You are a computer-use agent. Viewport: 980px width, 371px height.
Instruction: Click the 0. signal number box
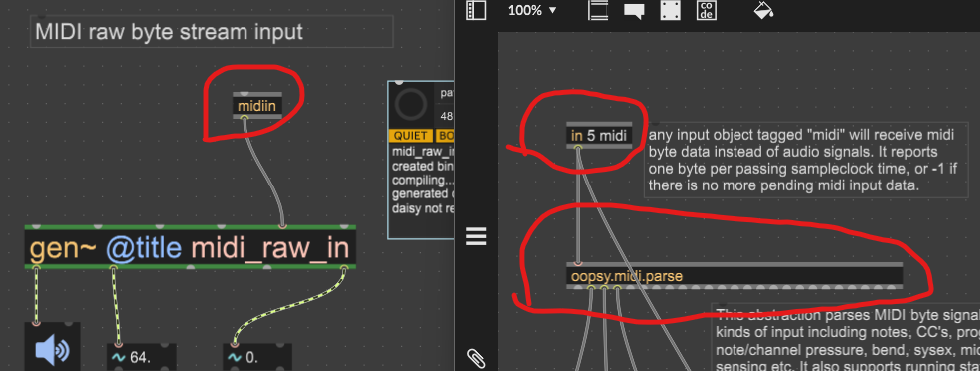point(256,357)
